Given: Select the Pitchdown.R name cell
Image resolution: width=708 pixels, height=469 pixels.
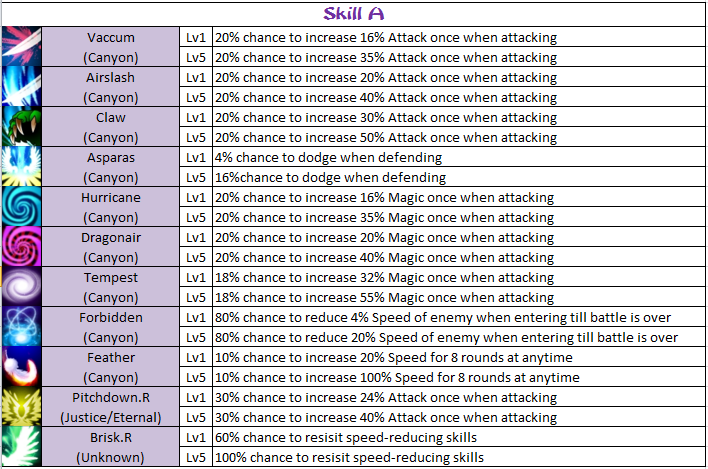Looking at the screenshot, I should pyautogui.click(x=111, y=398).
